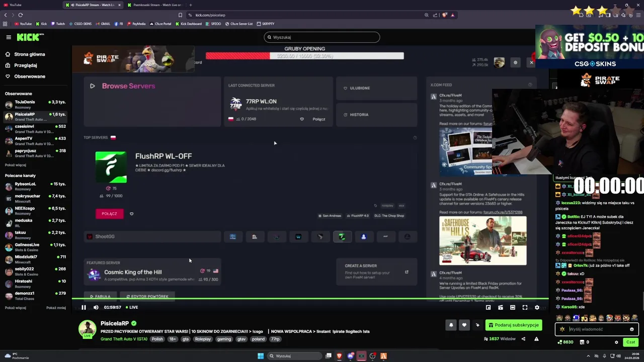Reload the page
This screenshot has height=362, width=644.
(21, 15)
